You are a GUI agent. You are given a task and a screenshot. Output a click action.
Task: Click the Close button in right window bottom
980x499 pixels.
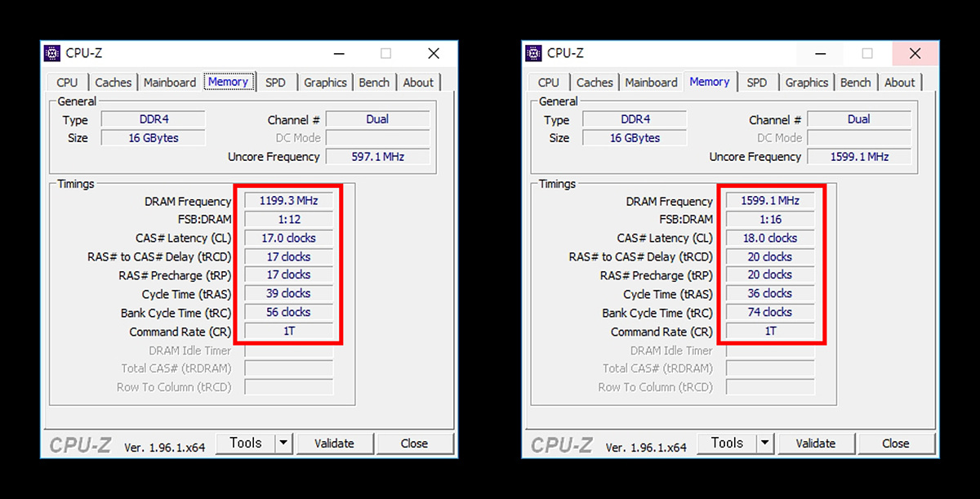click(896, 443)
